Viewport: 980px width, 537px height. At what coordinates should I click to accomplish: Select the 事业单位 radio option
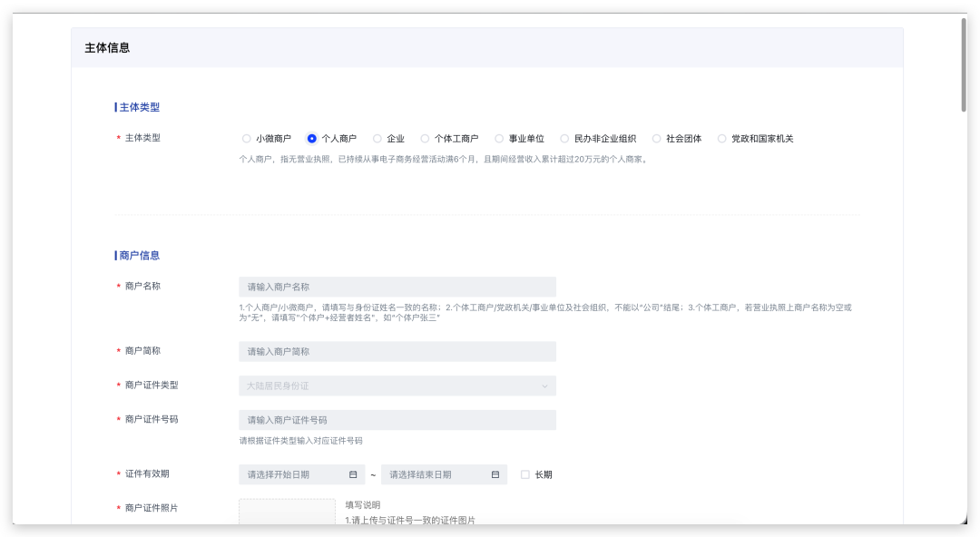click(499, 139)
